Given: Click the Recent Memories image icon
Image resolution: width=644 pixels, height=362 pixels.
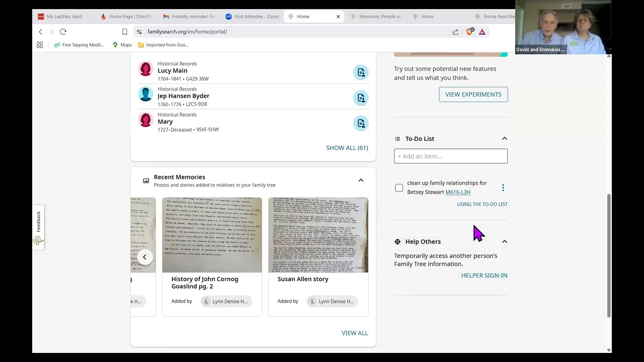Looking at the screenshot, I should pos(146,180).
